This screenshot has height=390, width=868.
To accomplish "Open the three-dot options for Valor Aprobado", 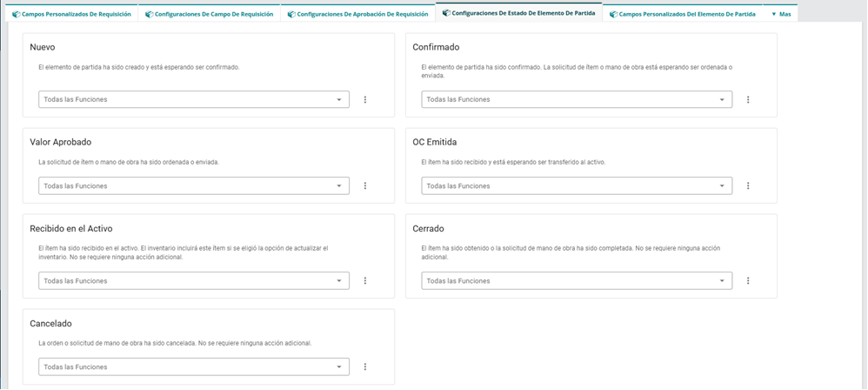I will (365, 186).
